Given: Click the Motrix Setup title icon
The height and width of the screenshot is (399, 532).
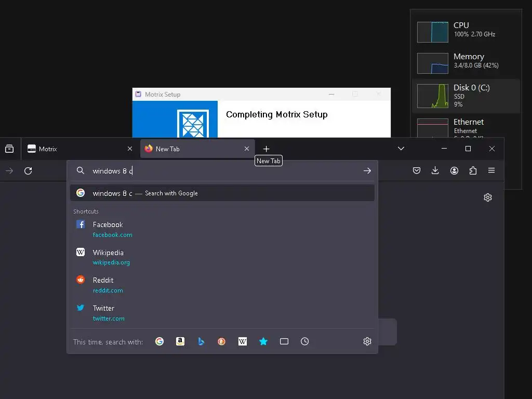Looking at the screenshot, I should [138, 94].
